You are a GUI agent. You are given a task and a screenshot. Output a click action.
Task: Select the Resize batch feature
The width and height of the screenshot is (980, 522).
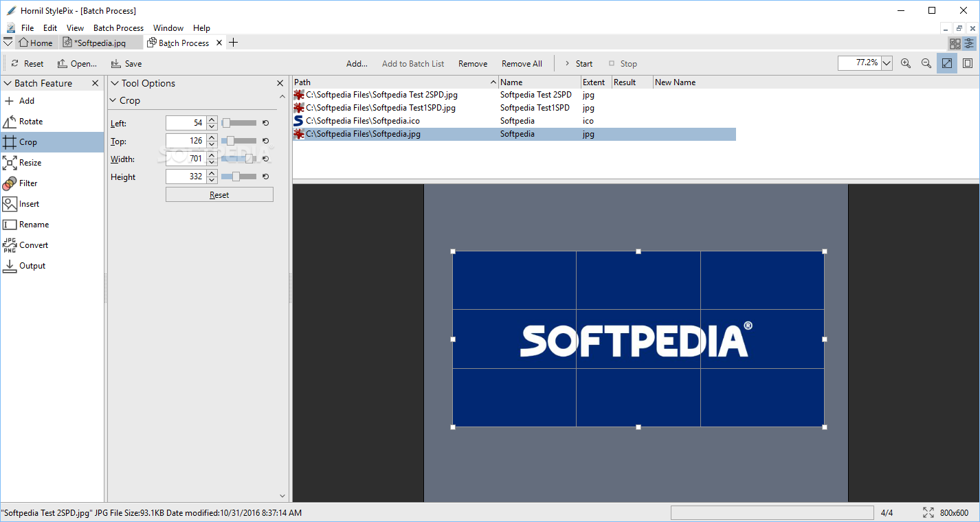coord(52,163)
